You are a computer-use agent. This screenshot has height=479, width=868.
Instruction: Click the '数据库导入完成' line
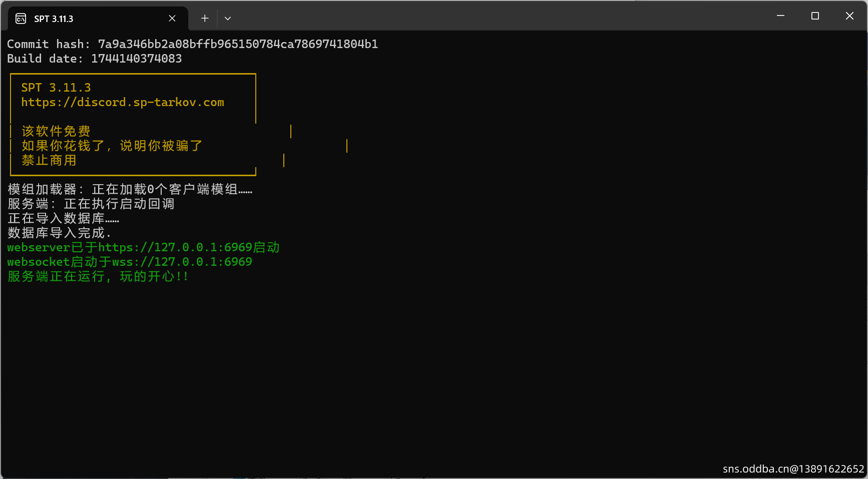60,233
